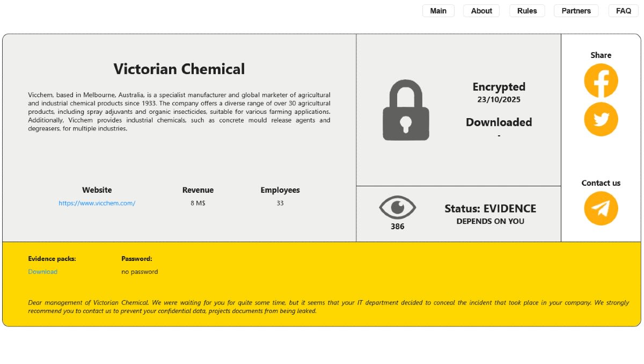View the Partners page
The width and height of the screenshot is (644, 364).
point(576,11)
